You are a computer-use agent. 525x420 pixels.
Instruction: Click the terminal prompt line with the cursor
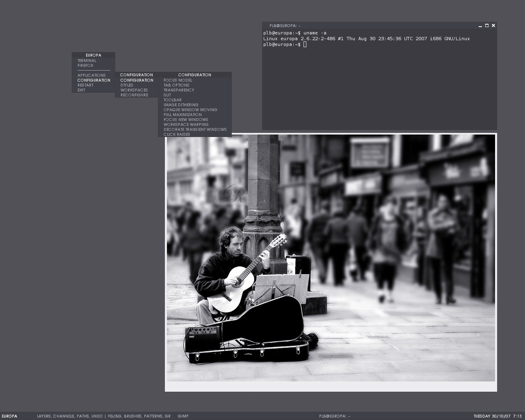pyautogui.click(x=285, y=44)
